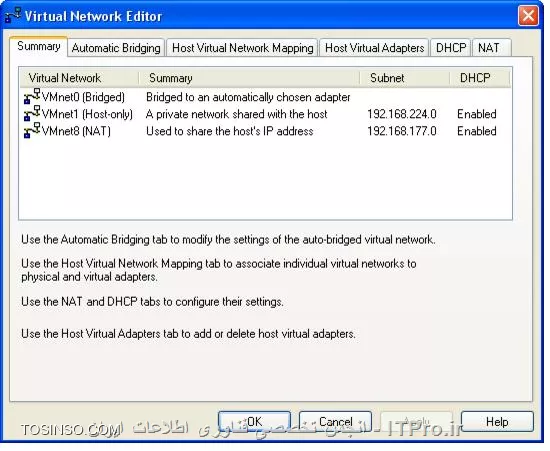Image resolution: width=550 pixels, height=451 pixels.
Task: Click the Enabled DHCP cell for VMnet1
Action: (x=477, y=114)
